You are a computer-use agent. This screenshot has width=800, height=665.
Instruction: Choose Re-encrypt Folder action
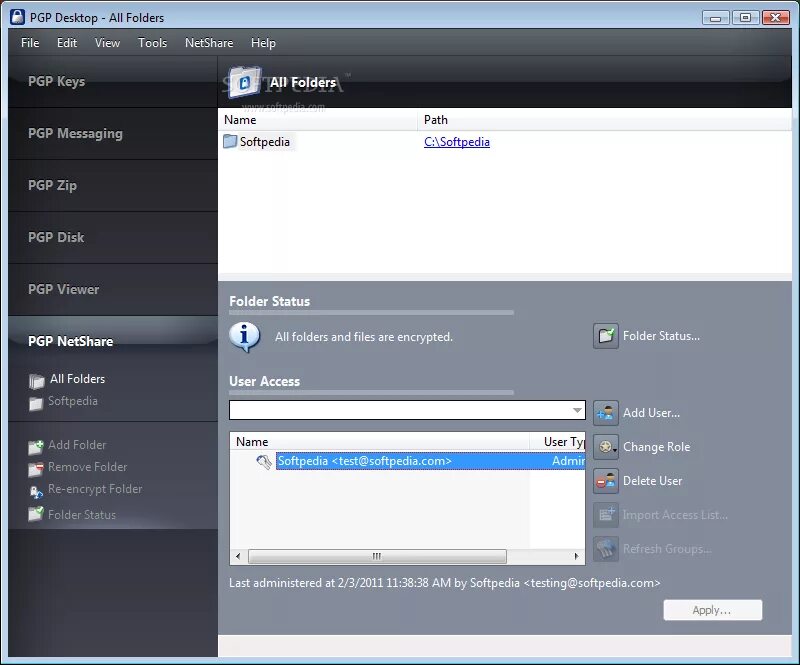(x=95, y=489)
